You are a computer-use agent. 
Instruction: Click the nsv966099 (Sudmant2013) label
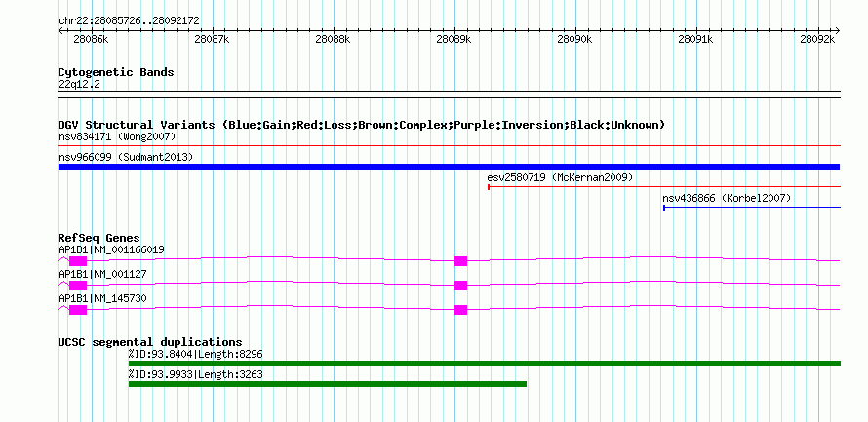(126, 158)
